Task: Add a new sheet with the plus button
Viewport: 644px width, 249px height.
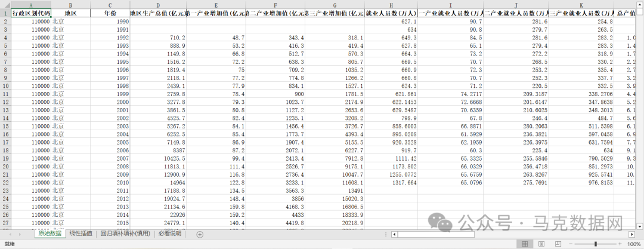Action: (x=200, y=234)
